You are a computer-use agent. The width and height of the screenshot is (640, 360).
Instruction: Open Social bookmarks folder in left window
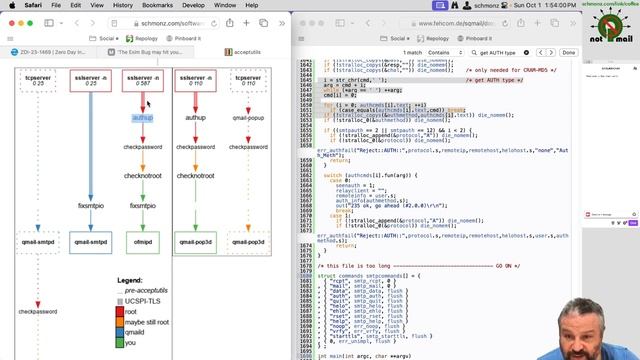click(104, 38)
